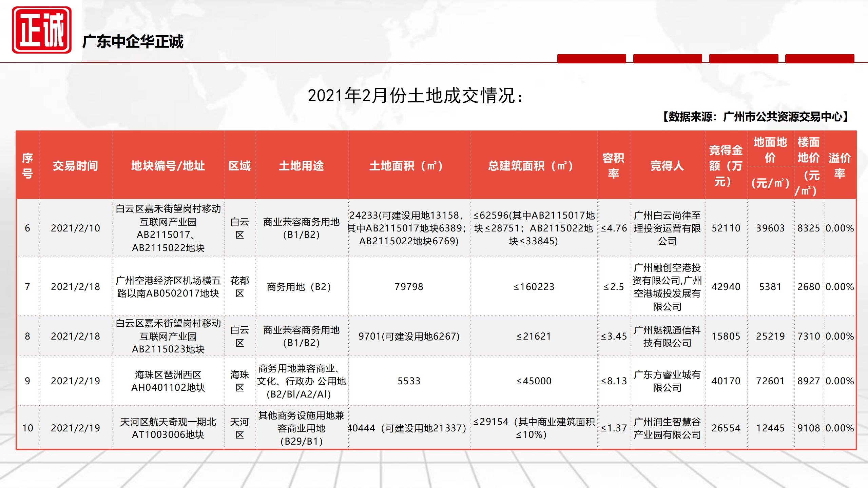Click the first red bar in header
This screenshot has height=488, width=868.
click(x=591, y=59)
